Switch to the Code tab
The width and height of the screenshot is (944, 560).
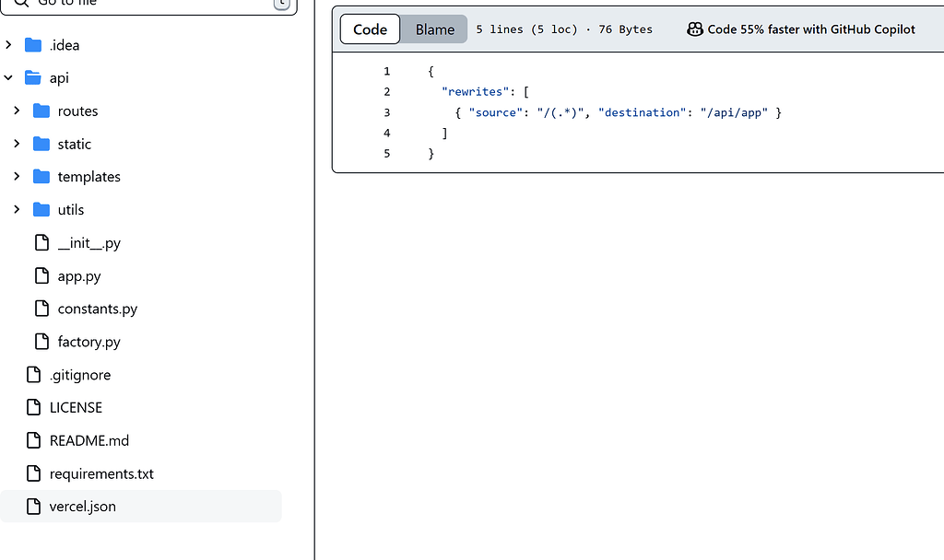371,29
